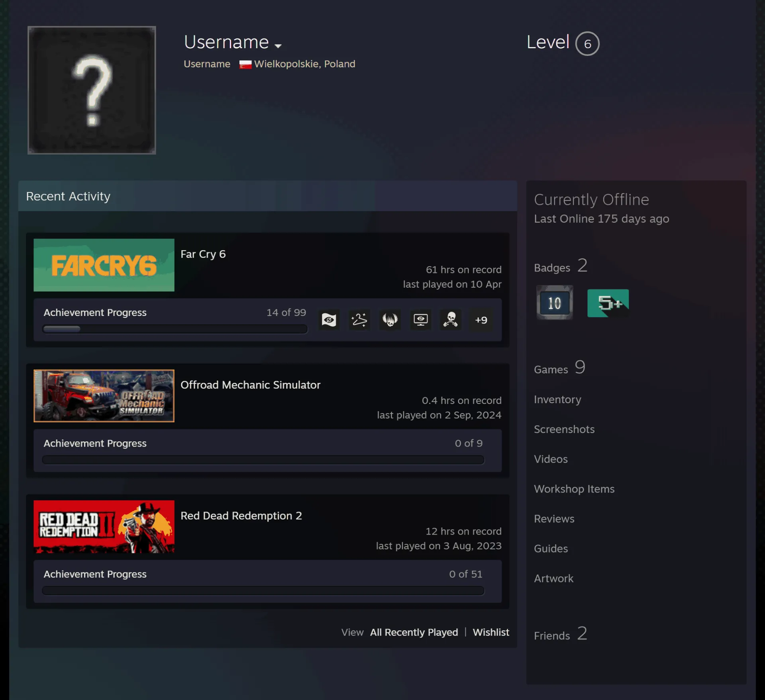This screenshot has height=700, width=765.
Task: Open the Far Cry 6 game banner
Action: (104, 265)
